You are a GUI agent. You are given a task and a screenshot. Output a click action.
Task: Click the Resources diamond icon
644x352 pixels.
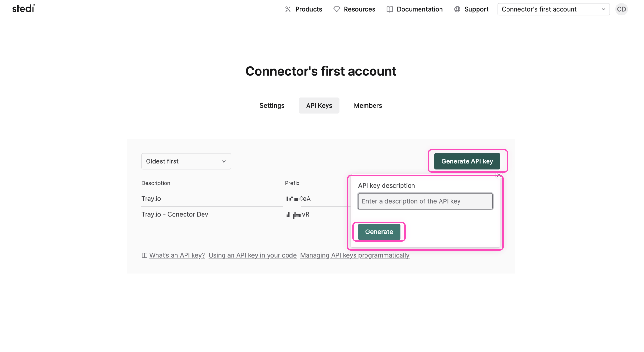pyautogui.click(x=336, y=9)
